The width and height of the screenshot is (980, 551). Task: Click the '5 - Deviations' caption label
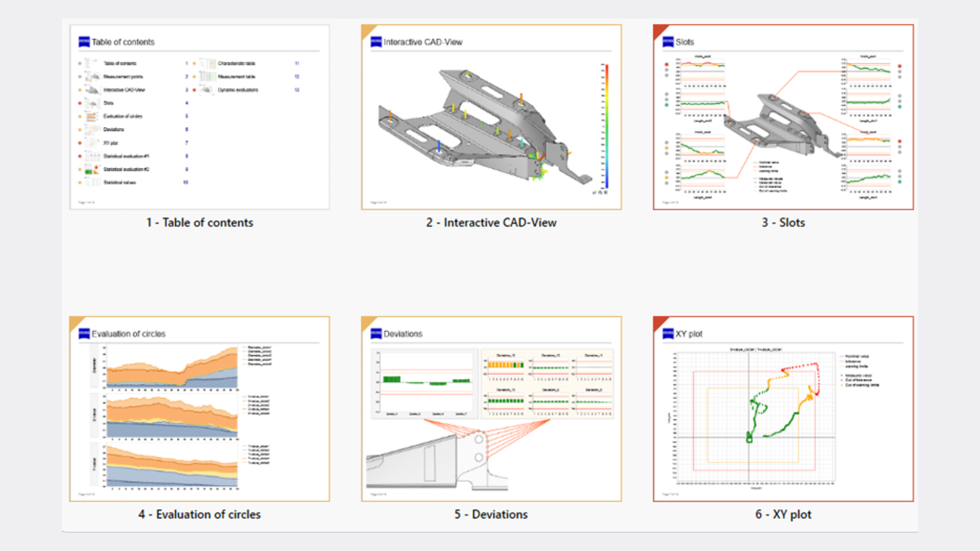pos(491,514)
